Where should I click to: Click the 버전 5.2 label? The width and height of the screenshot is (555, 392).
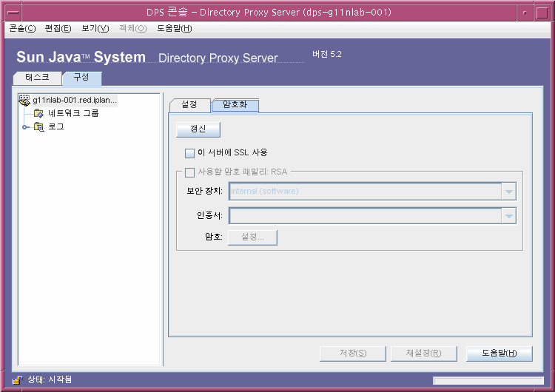(326, 54)
